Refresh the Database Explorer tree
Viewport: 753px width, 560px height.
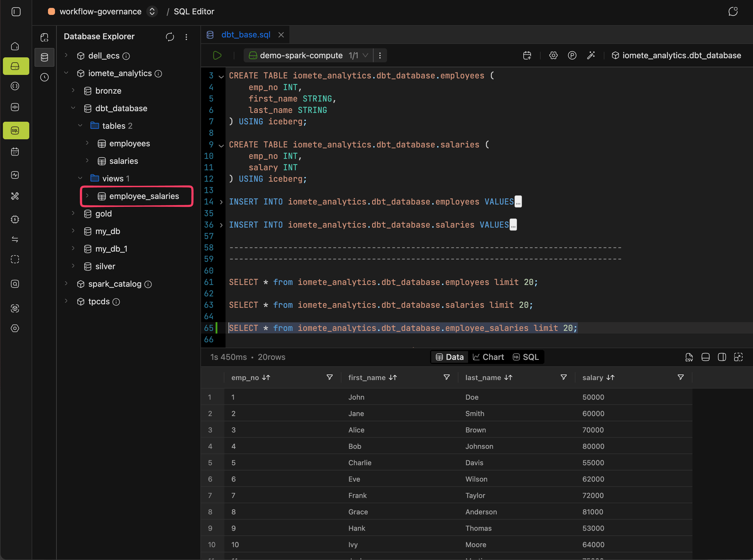(170, 37)
